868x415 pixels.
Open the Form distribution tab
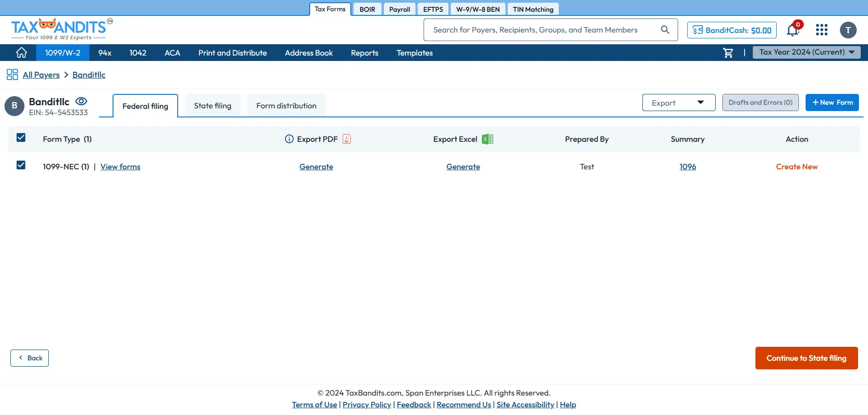click(286, 106)
